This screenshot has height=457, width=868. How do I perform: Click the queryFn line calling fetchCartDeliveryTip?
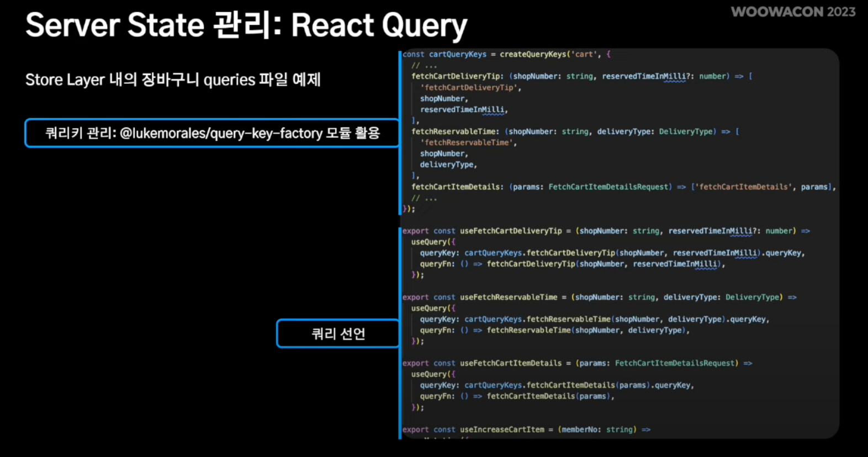tap(572, 264)
